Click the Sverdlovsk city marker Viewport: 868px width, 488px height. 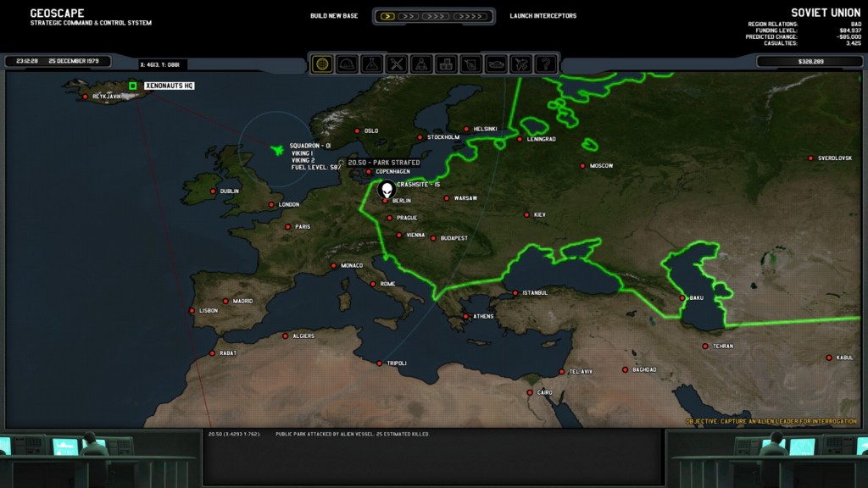(810, 158)
